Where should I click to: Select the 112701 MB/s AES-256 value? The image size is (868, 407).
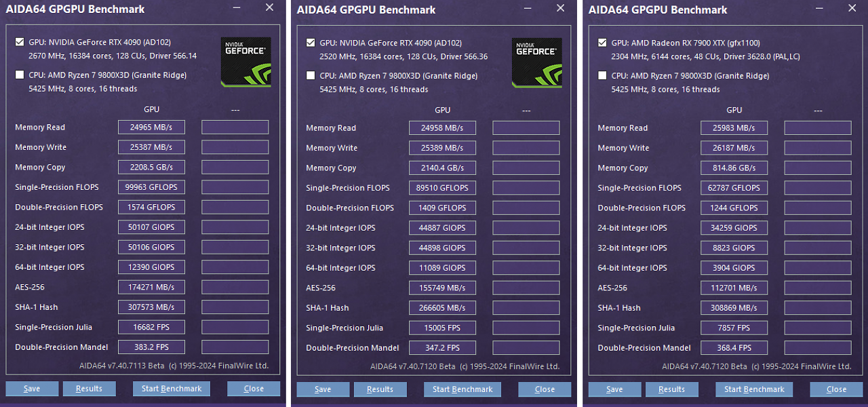[x=734, y=288]
